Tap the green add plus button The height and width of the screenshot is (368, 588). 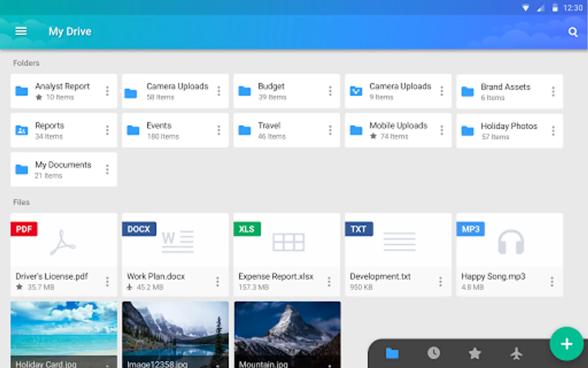coord(566,344)
